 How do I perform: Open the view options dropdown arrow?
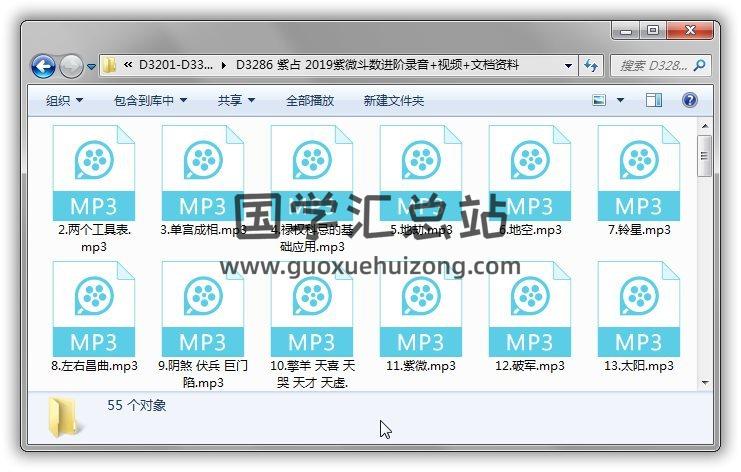click(x=620, y=100)
